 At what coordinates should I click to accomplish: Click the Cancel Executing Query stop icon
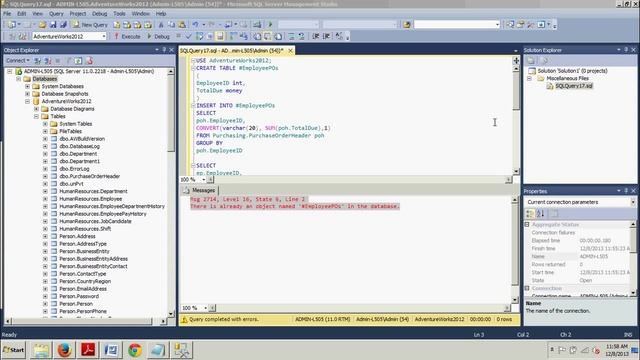pyautogui.click(x=178, y=36)
